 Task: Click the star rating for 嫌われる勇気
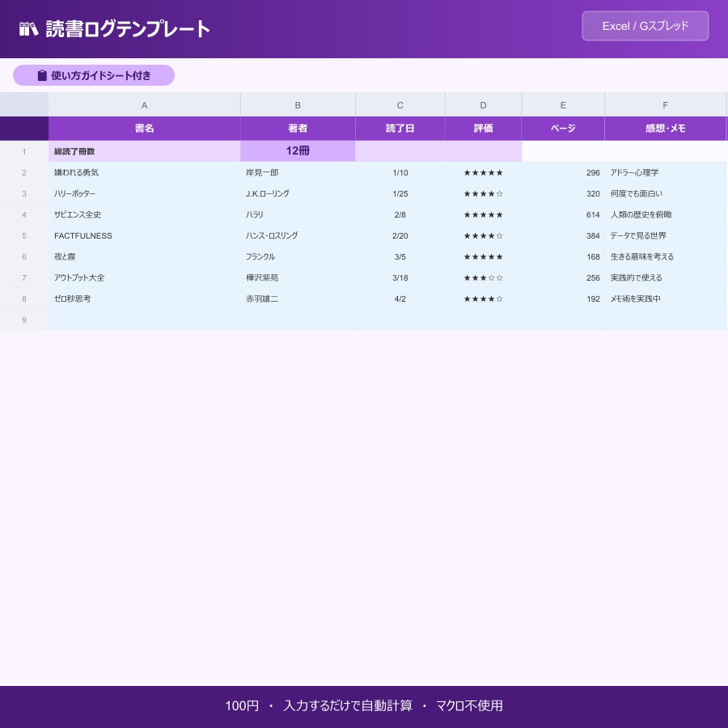click(x=483, y=172)
